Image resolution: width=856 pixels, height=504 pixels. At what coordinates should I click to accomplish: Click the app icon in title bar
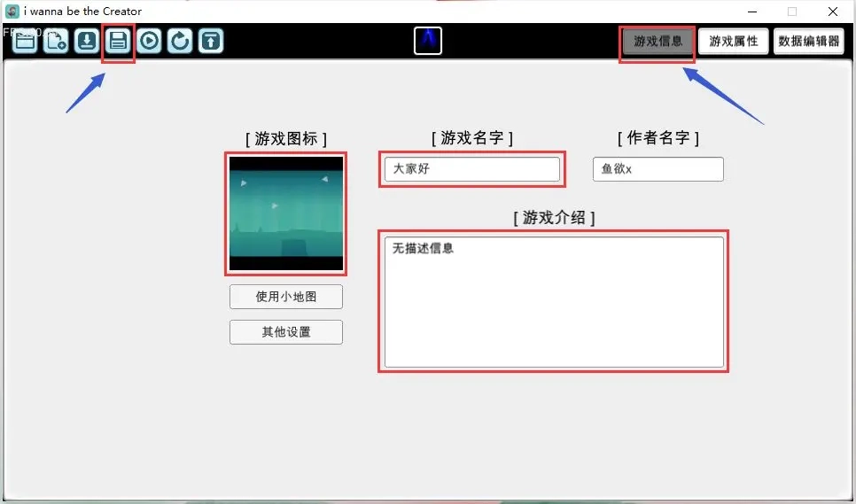click(12, 12)
